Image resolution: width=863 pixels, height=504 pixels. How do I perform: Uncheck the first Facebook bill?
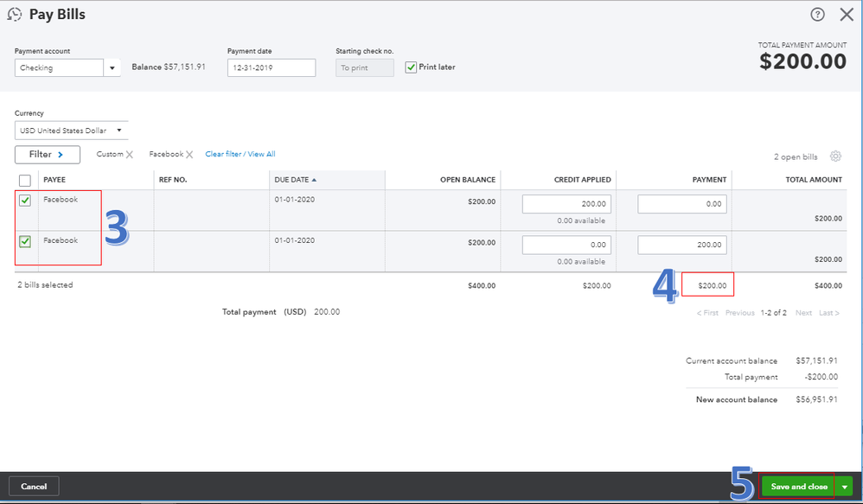click(25, 201)
